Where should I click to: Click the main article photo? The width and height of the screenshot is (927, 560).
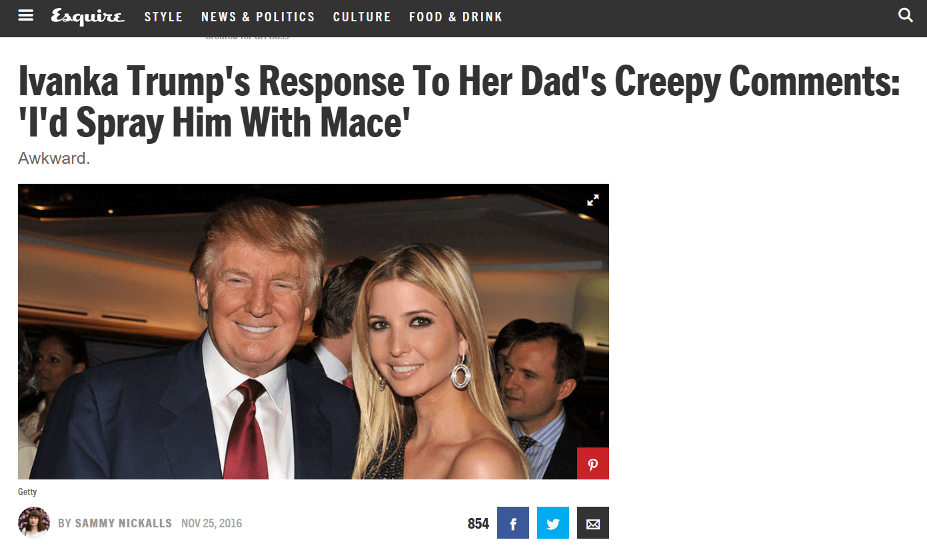pyautogui.click(x=313, y=332)
